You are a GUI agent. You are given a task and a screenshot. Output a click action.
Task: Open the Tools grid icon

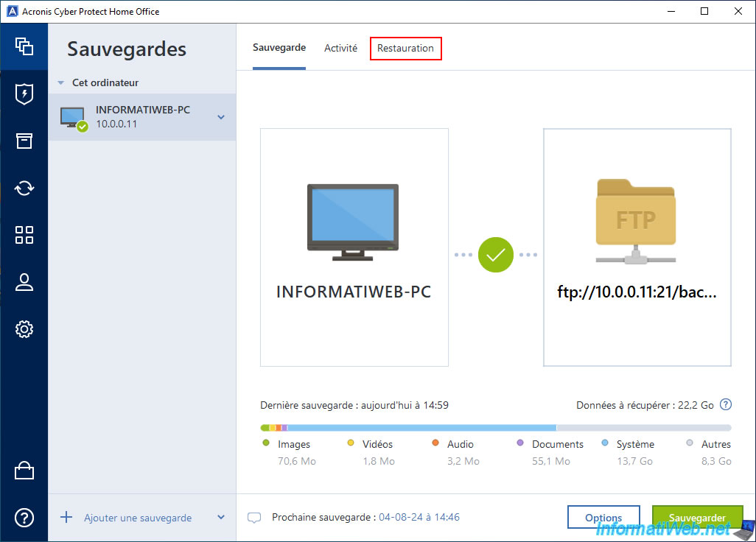24,235
